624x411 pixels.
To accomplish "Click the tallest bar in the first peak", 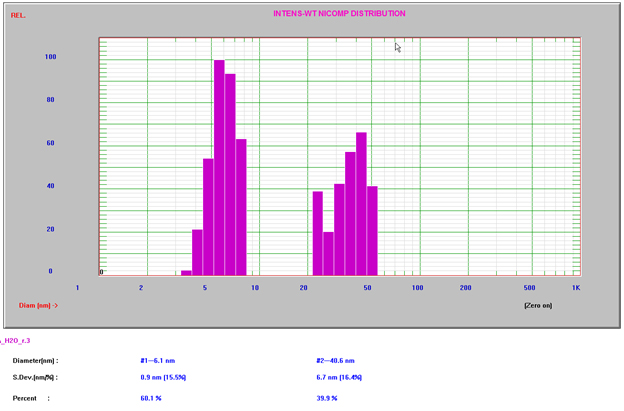I will 219,167.
